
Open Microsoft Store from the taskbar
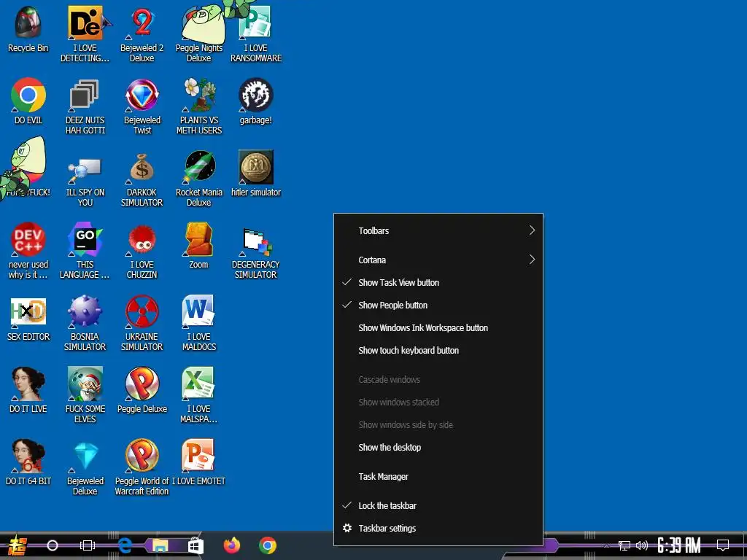196,546
